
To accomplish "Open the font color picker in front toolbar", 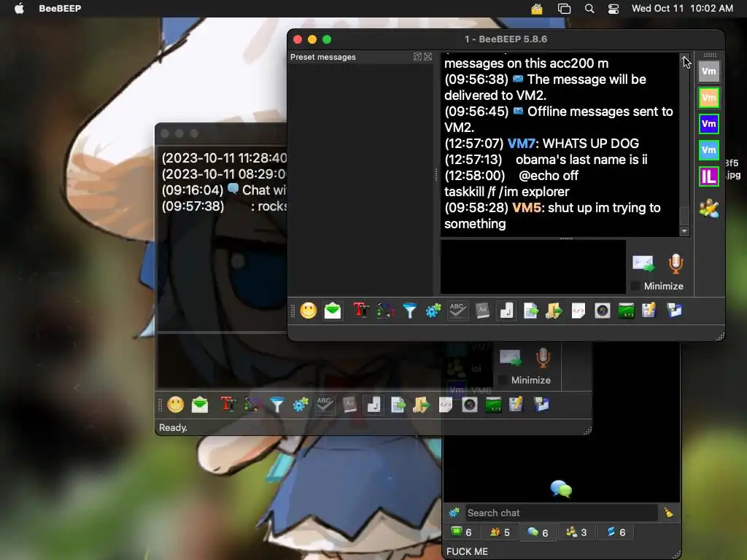I will coord(385,311).
